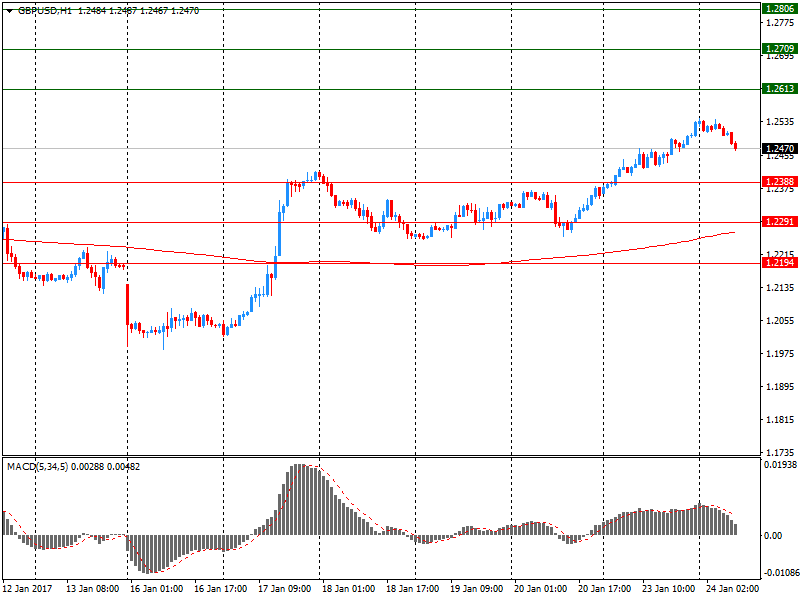Select the red 1.2291 support level label
The width and height of the screenshot is (800, 600).
[x=780, y=221]
